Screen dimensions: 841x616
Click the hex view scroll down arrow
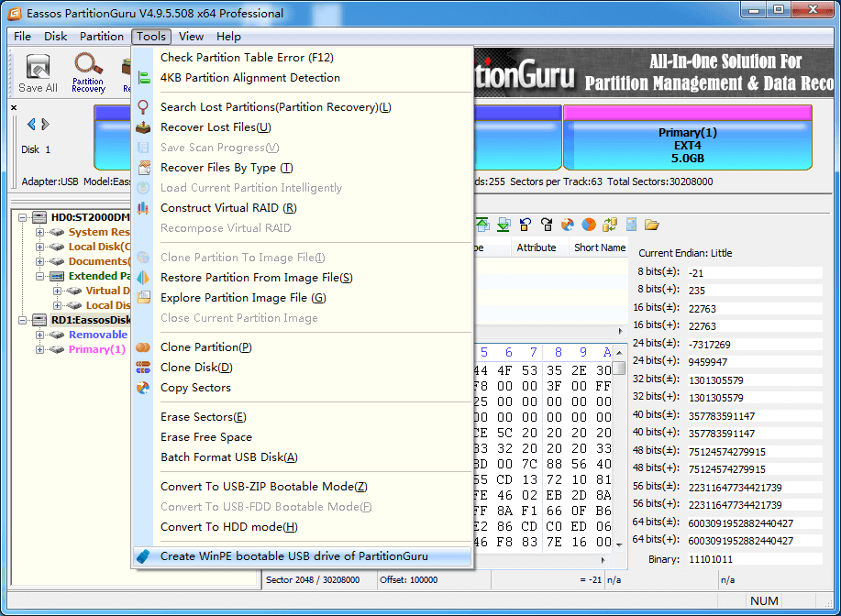(619, 545)
